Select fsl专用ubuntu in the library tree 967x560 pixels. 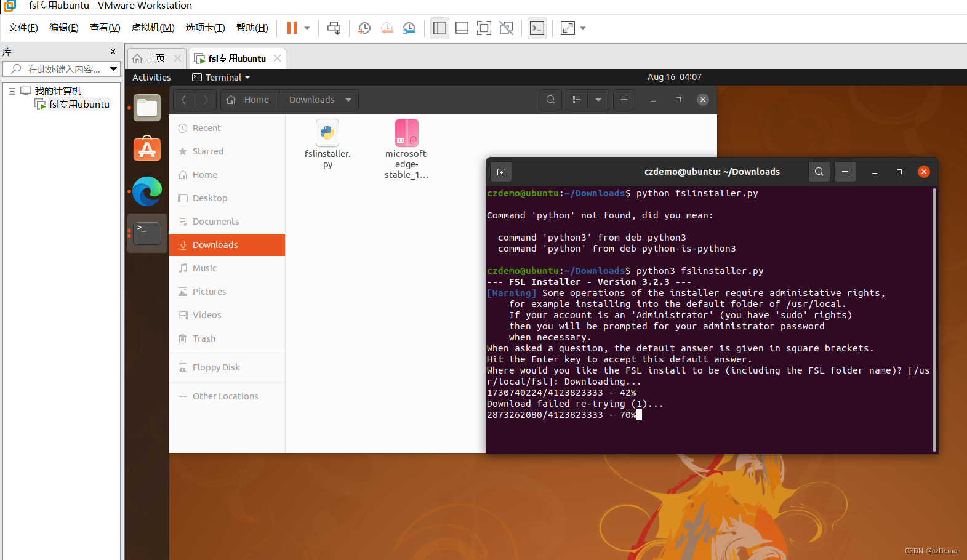[73, 105]
